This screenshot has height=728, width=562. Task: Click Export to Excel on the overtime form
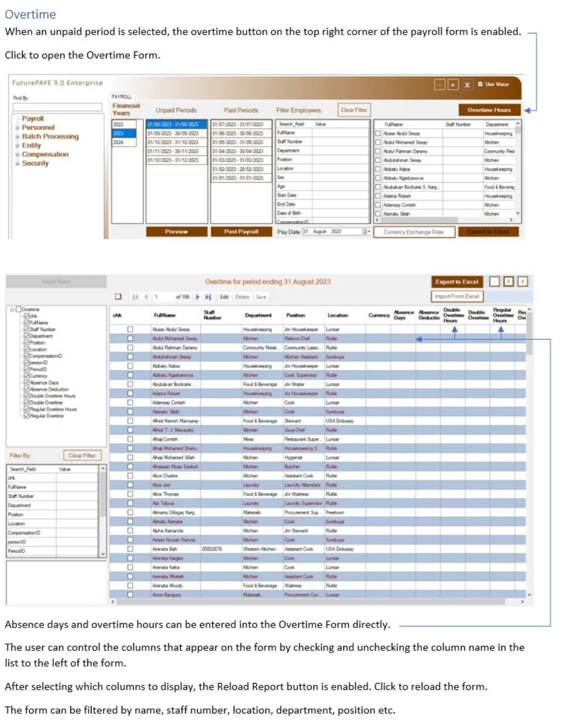[x=457, y=281]
